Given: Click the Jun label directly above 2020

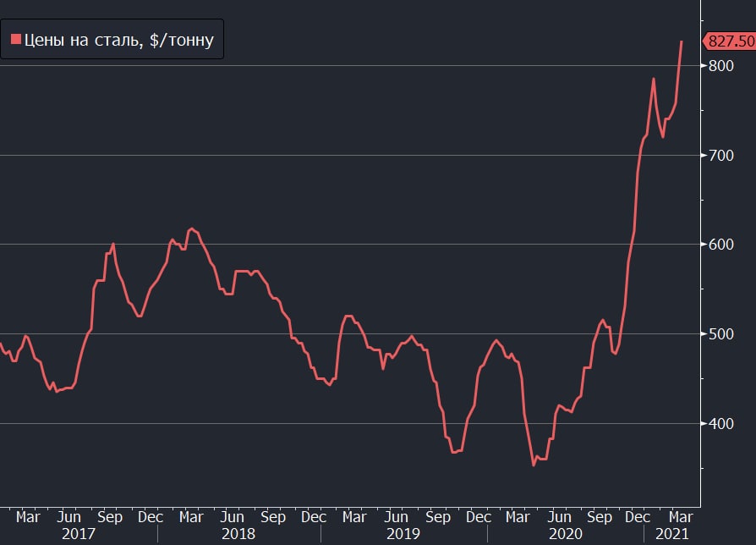Looking at the screenshot, I should coord(559,517).
